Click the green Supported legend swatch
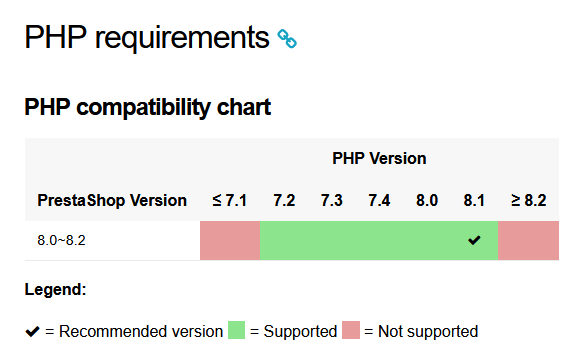 point(237,330)
